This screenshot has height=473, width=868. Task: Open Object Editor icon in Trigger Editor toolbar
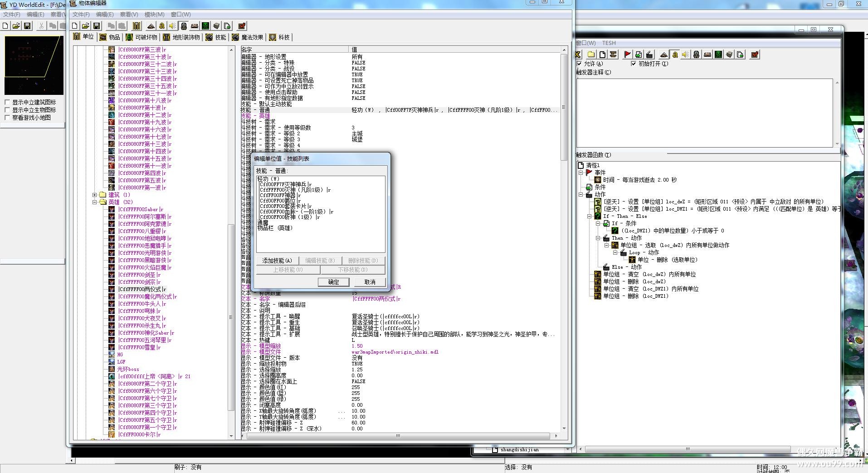[x=697, y=54]
